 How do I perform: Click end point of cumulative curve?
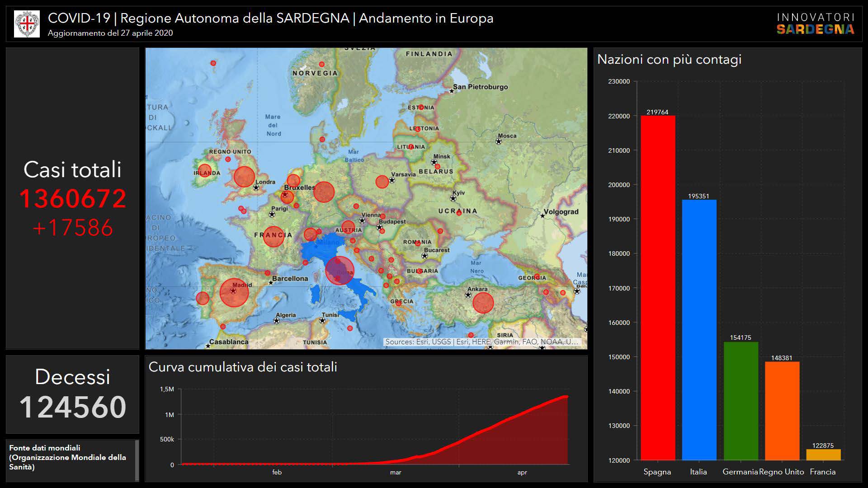click(x=566, y=397)
